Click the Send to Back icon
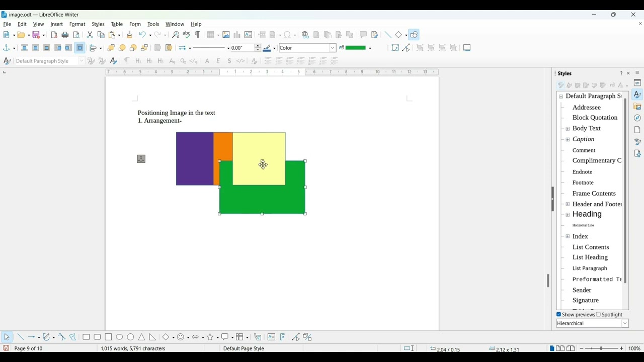 (145, 48)
